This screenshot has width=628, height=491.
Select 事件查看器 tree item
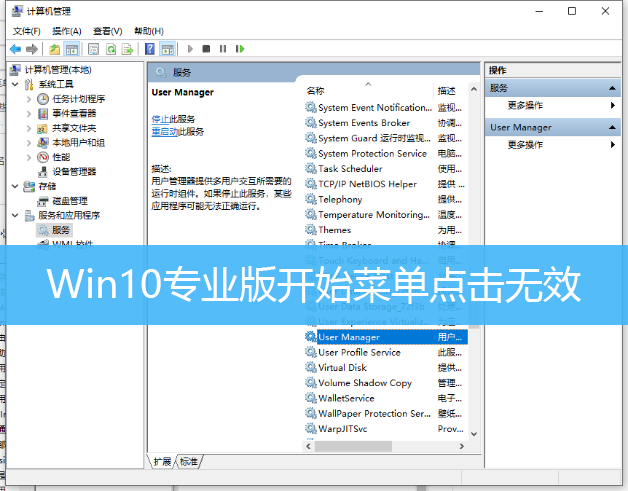click(x=74, y=113)
